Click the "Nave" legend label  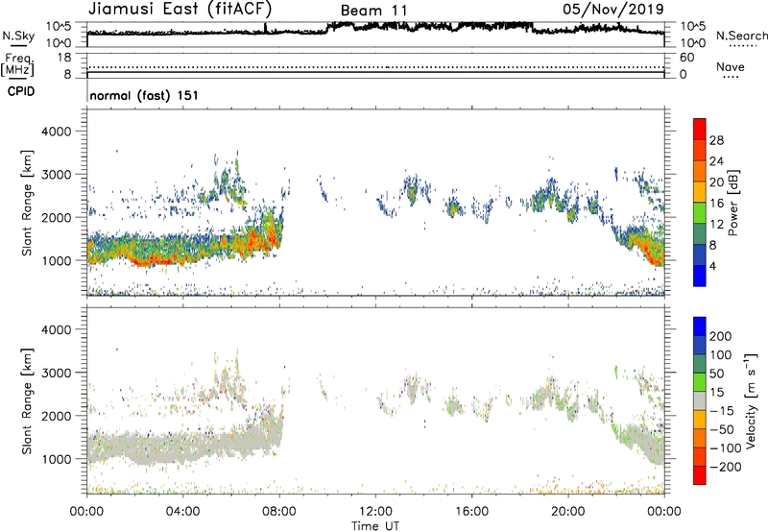[x=731, y=66]
